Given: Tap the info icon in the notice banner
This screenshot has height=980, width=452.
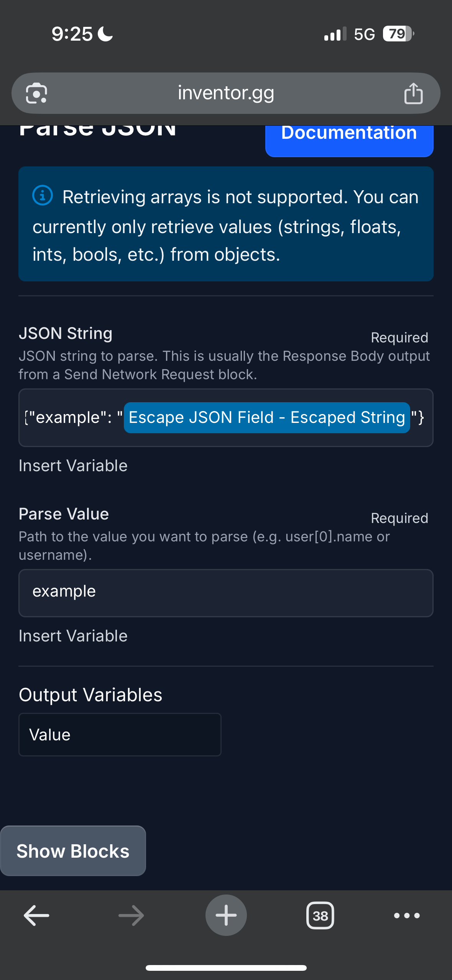Looking at the screenshot, I should [x=43, y=195].
